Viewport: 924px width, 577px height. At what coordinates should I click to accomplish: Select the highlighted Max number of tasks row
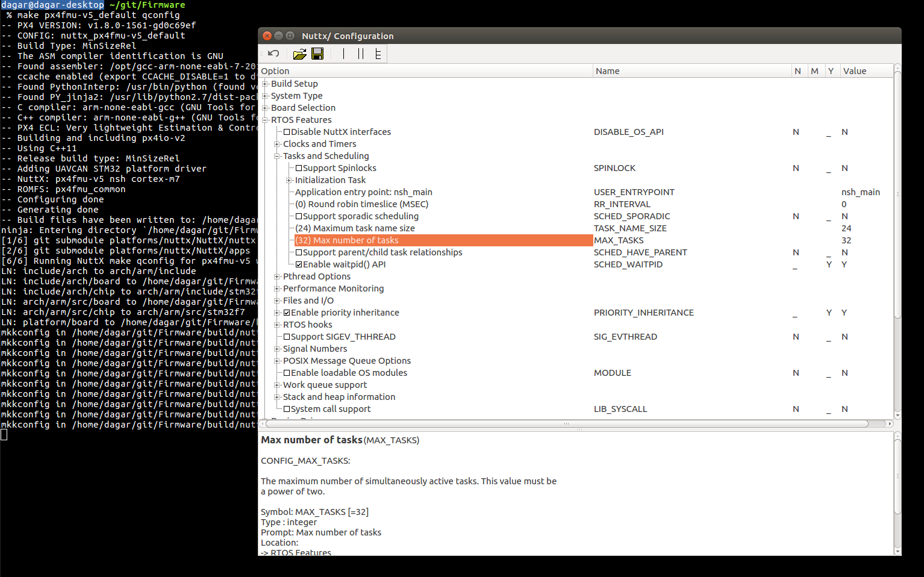click(347, 240)
